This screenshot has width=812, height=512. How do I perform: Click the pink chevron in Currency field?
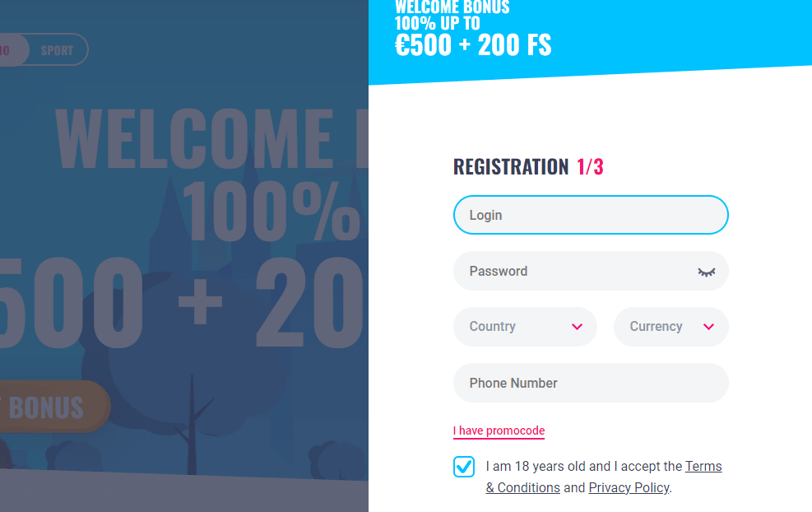coord(709,327)
